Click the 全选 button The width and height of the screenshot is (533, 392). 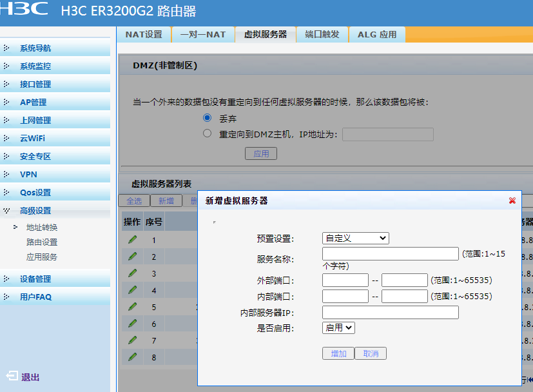click(134, 201)
